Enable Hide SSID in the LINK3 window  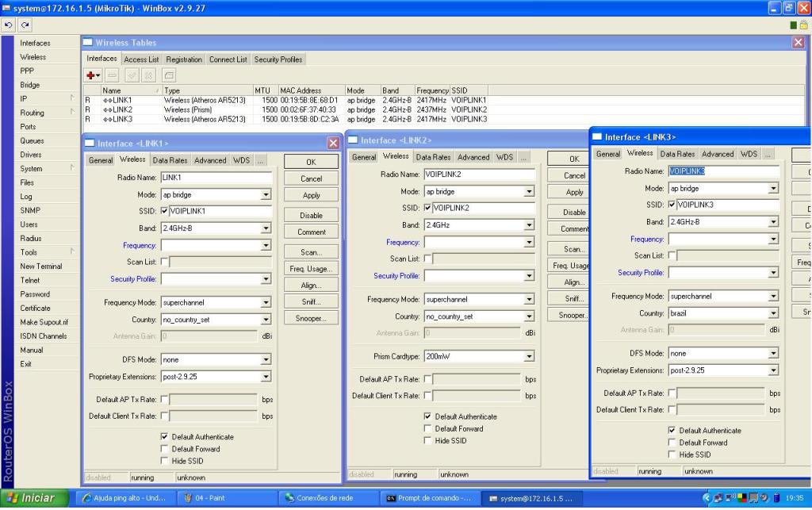click(672, 454)
